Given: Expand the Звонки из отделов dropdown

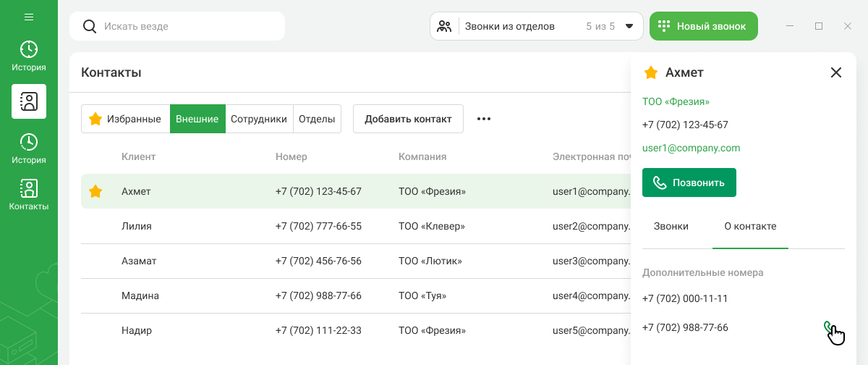Looking at the screenshot, I should click(629, 26).
